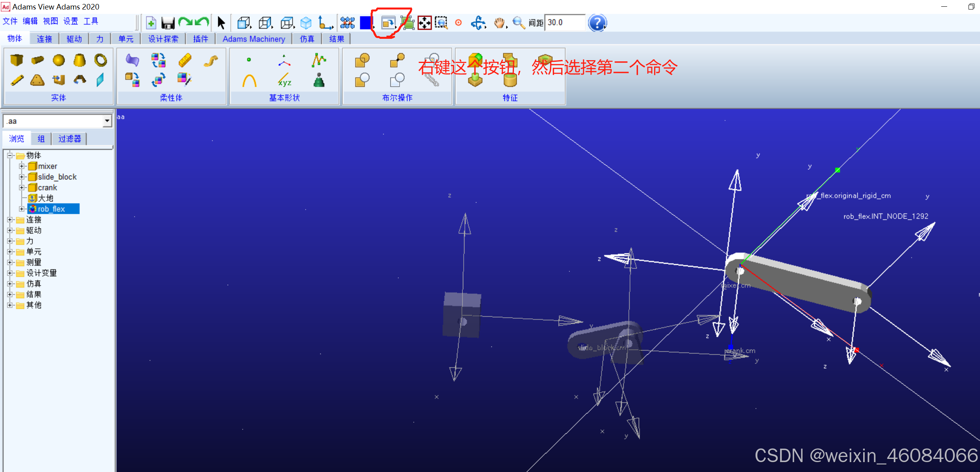
Task: Open the .aa model dropdown
Action: tap(107, 121)
